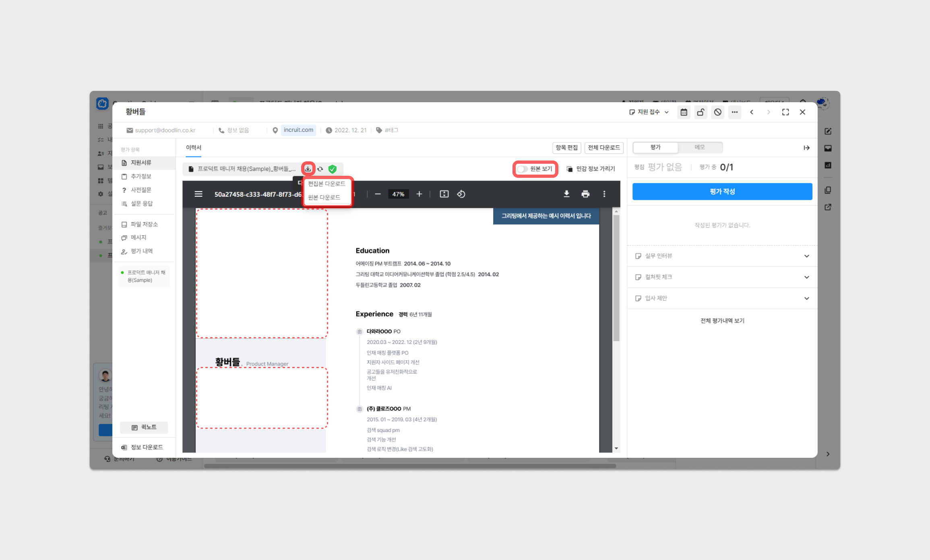Rotate the PDF page with the rotate icon
The image size is (930, 560).
(x=461, y=194)
